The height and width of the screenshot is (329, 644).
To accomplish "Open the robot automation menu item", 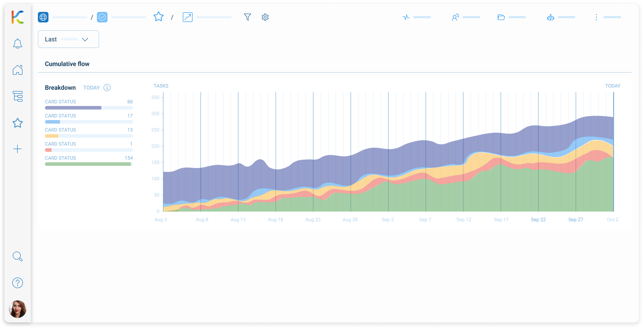I will point(551,17).
